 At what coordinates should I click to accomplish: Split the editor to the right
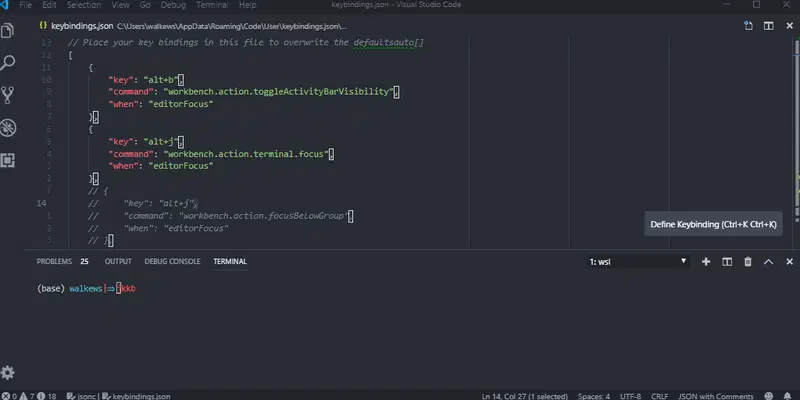pos(768,26)
